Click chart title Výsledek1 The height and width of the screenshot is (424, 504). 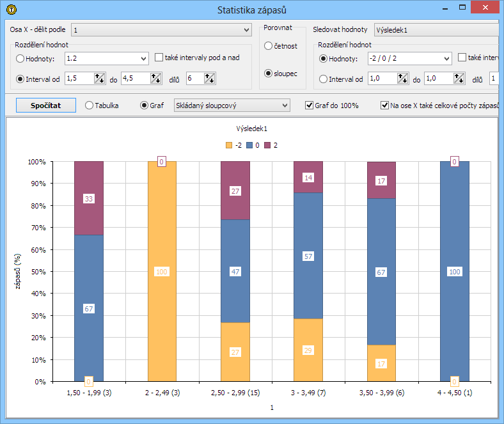[251, 129]
